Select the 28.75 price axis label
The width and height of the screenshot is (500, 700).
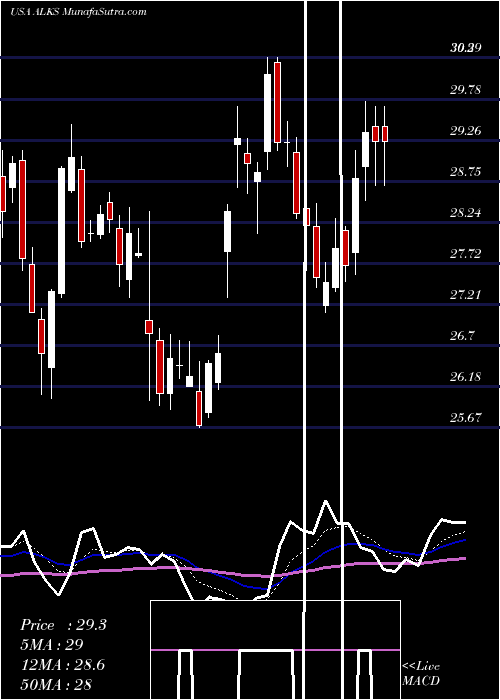click(x=465, y=172)
